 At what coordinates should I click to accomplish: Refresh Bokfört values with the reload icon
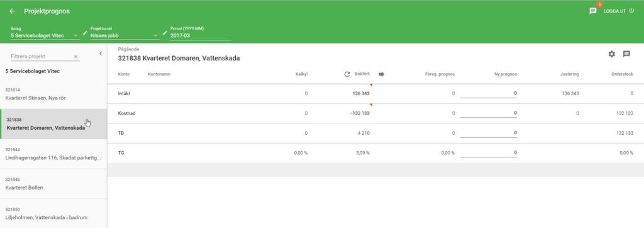pos(347,74)
